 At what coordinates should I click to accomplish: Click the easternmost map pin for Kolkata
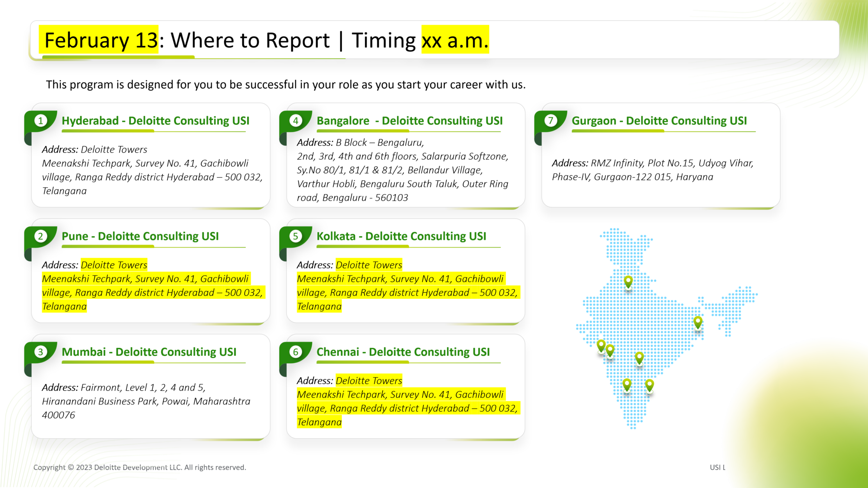click(698, 321)
